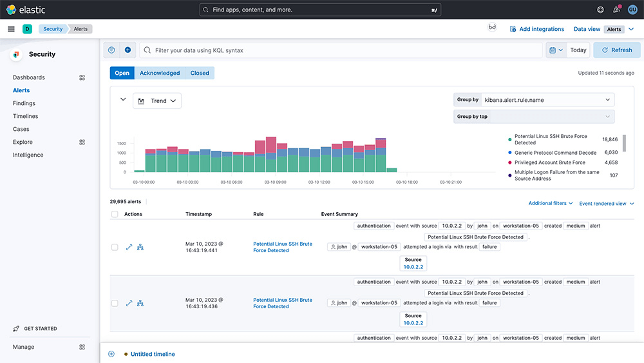Screen dimensions: 644x363
Task: Open help menu lifebuoy icon
Action: pyautogui.click(x=600, y=10)
